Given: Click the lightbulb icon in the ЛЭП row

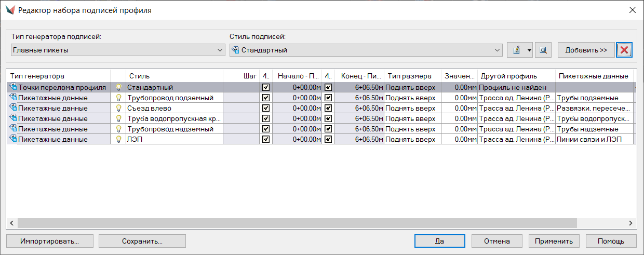Looking at the screenshot, I should click(x=118, y=139).
